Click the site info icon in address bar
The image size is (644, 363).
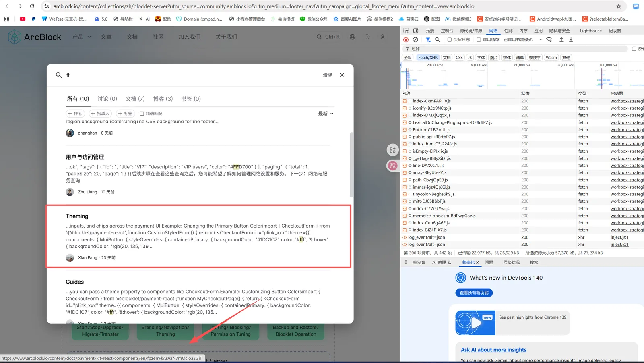[x=47, y=6]
